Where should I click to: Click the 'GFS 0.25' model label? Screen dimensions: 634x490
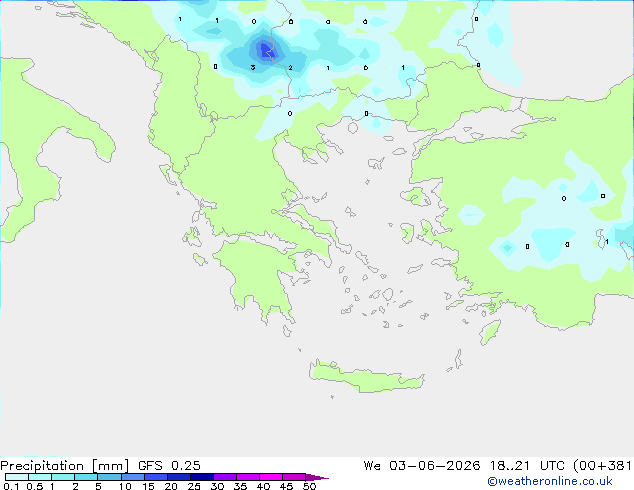(x=169, y=466)
